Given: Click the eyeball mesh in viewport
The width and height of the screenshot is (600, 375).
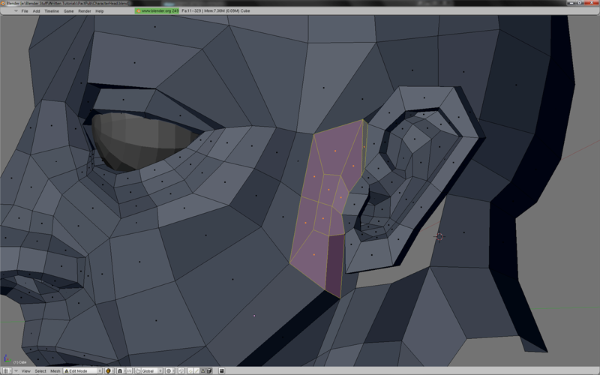Looking at the screenshot, I should tap(142, 141).
